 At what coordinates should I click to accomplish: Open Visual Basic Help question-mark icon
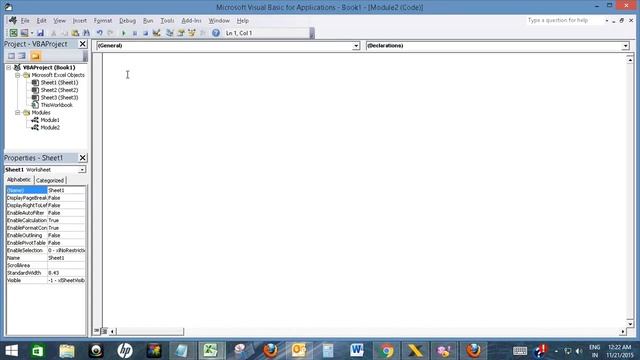click(x=216, y=33)
